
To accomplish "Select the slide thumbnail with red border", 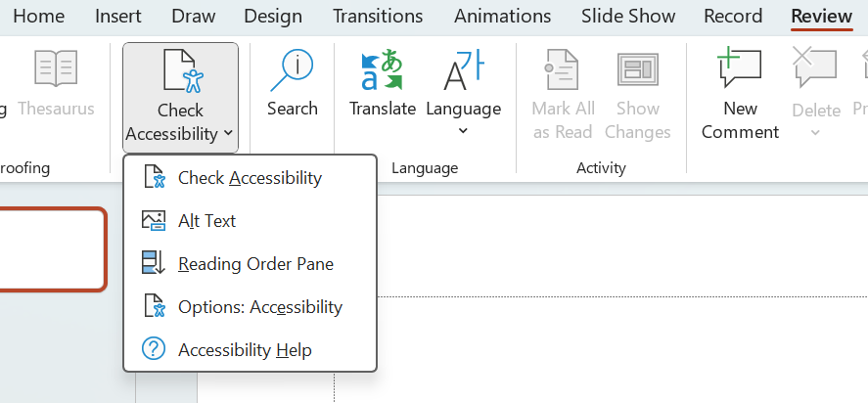I will click(49, 249).
